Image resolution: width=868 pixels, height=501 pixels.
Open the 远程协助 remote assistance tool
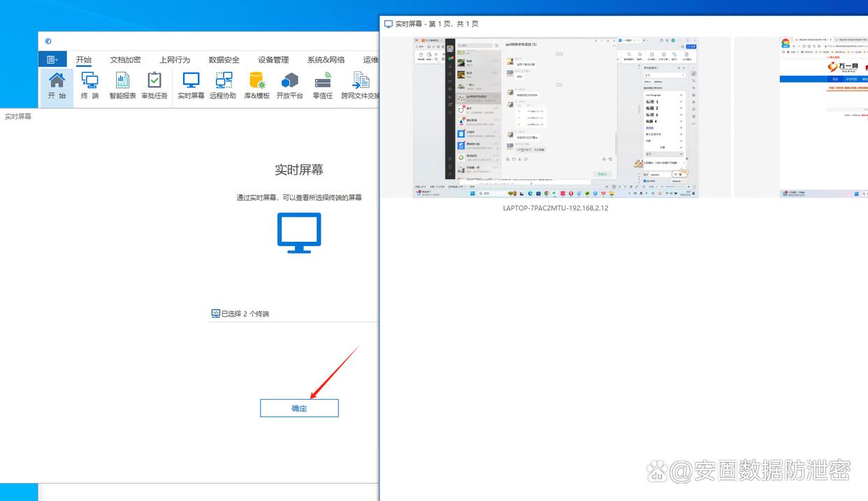223,87
